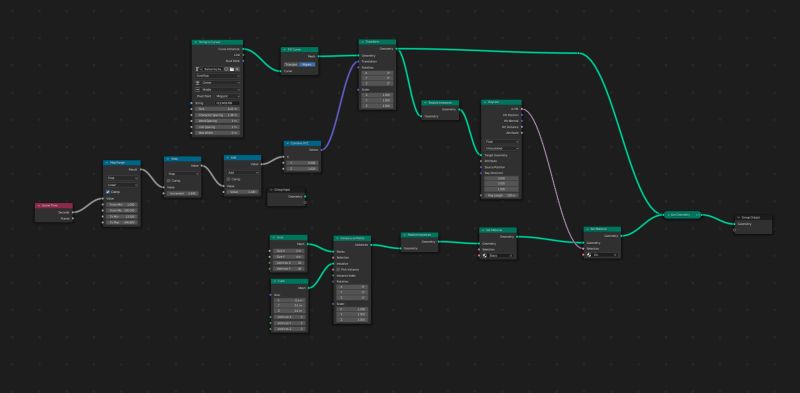This screenshot has height=393, width=800.
Task: Toggle fake user for the font
Action: pos(226,69)
